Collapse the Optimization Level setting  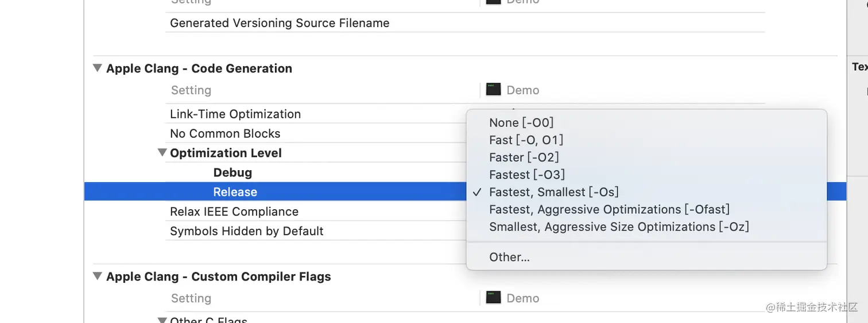pyautogui.click(x=162, y=153)
